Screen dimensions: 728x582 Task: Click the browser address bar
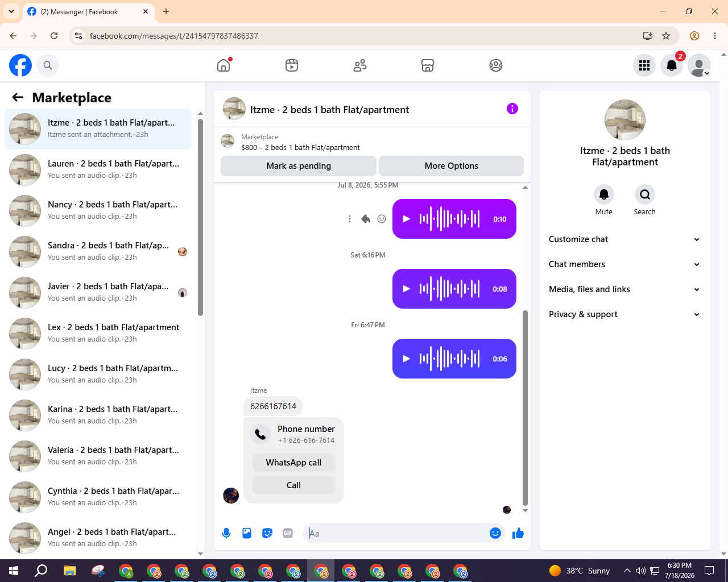click(x=364, y=36)
